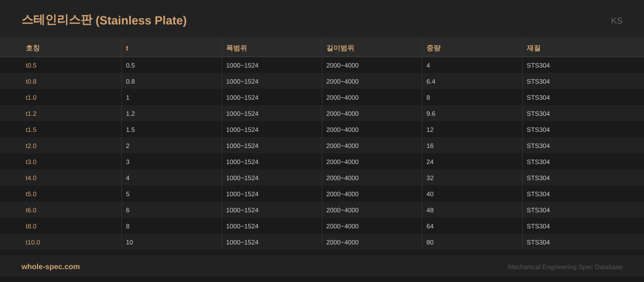Select the t10.0 designation label
Image resolution: width=644 pixels, height=282 pixels.
coord(33,242)
